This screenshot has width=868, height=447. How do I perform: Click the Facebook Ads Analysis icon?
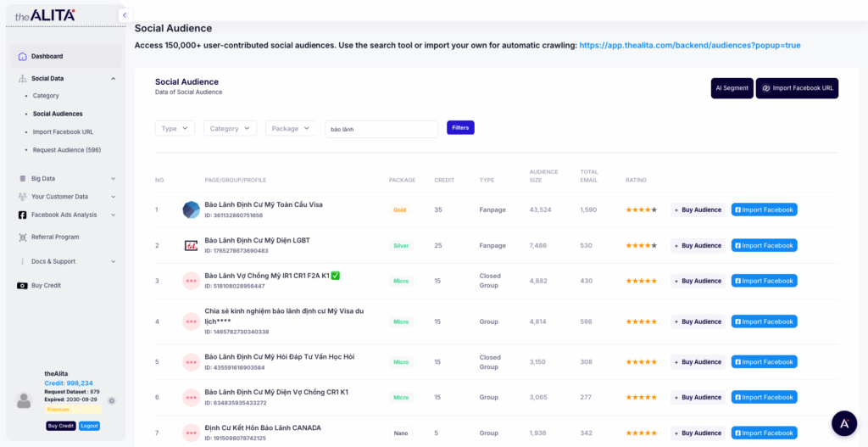point(22,215)
